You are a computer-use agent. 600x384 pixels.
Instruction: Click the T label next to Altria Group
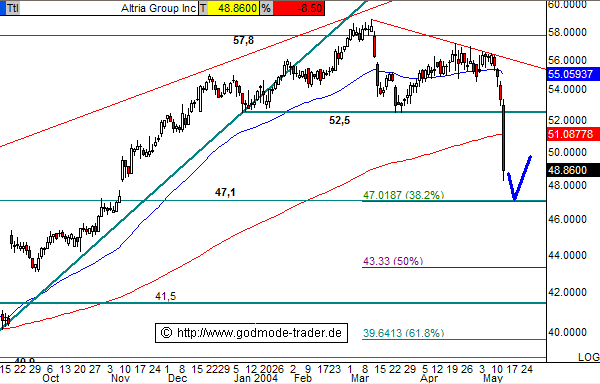coord(203,8)
